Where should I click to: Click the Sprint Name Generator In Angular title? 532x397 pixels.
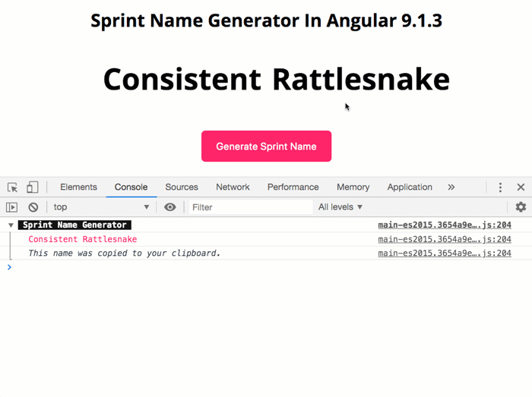click(x=266, y=20)
